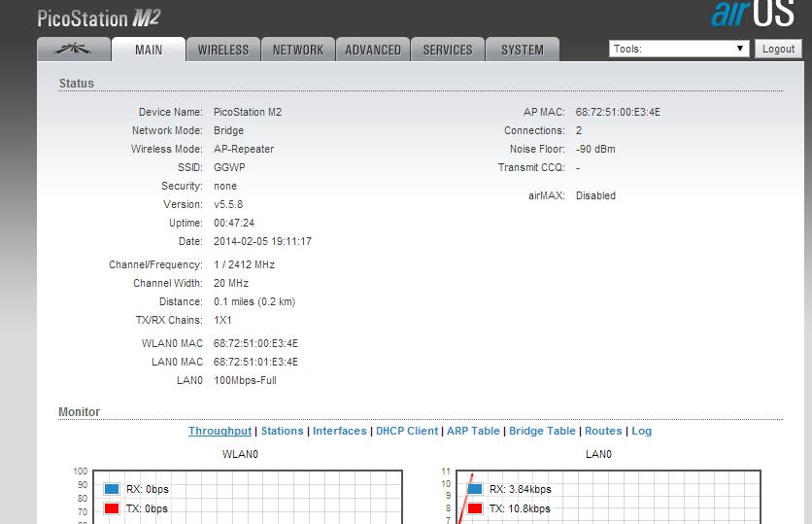
Task: Click the LAN0 speed 100Mbps-Full
Action: [x=245, y=380]
